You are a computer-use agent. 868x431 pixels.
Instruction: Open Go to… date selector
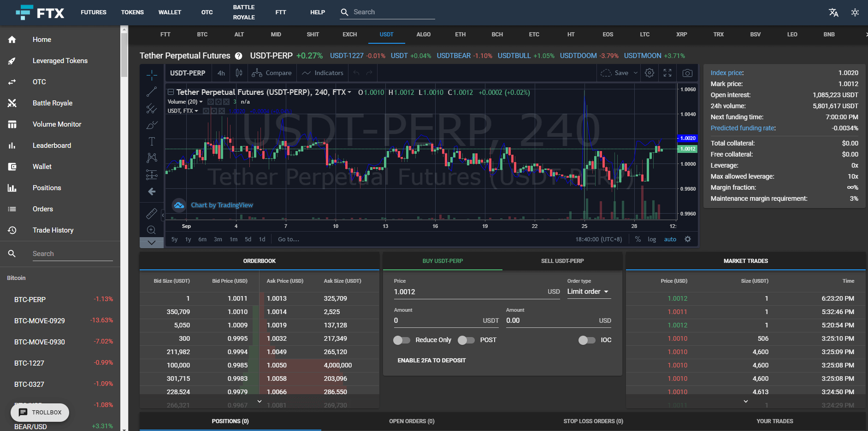(x=289, y=239)
